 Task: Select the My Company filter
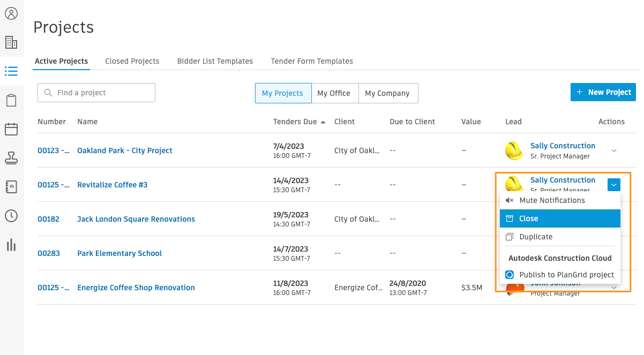click(387, 93)
